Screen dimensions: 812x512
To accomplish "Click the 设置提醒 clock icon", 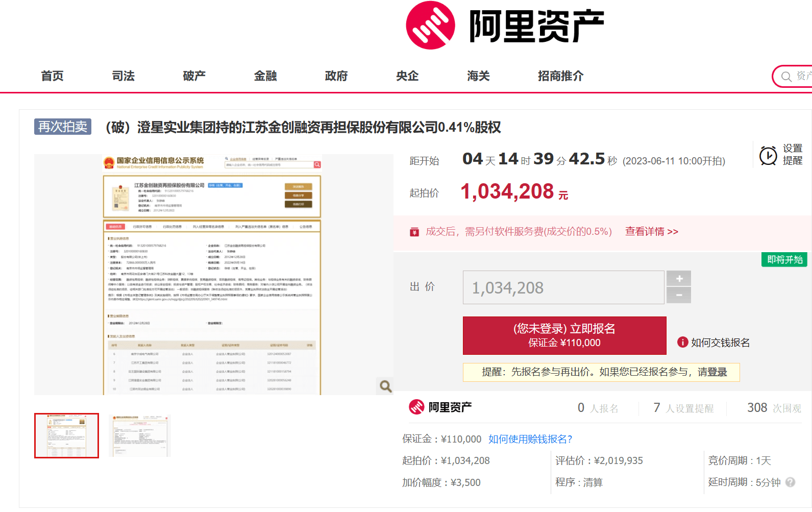I will tap(768, 155).
